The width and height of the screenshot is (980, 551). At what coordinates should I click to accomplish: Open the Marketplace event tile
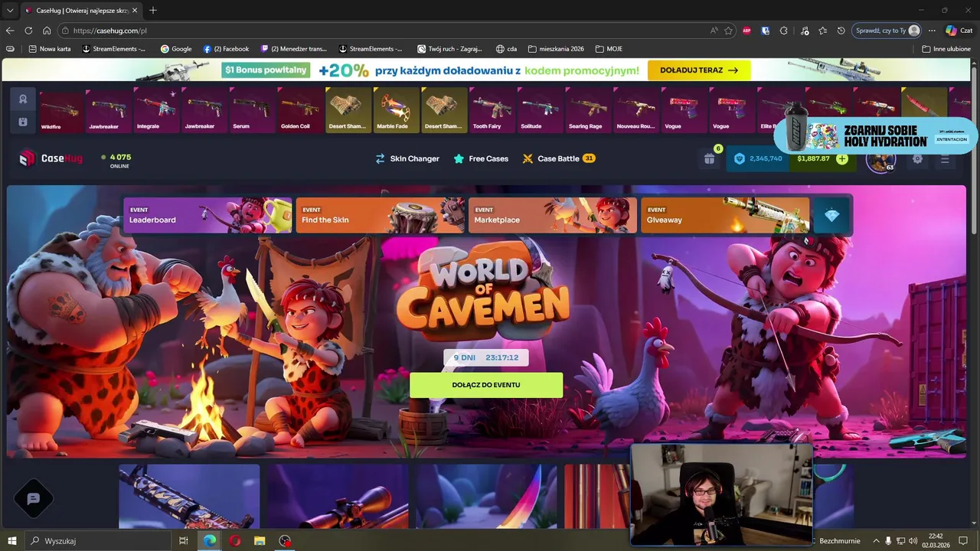(553, 215)
